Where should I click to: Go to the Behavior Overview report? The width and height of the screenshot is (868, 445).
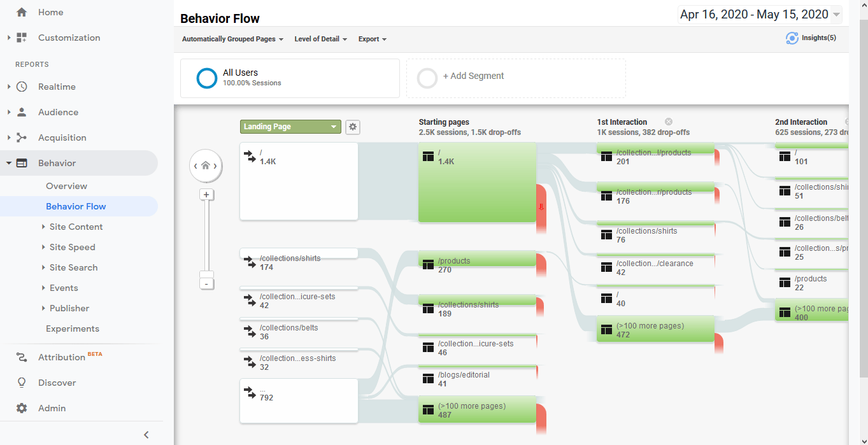click(66, 186)
